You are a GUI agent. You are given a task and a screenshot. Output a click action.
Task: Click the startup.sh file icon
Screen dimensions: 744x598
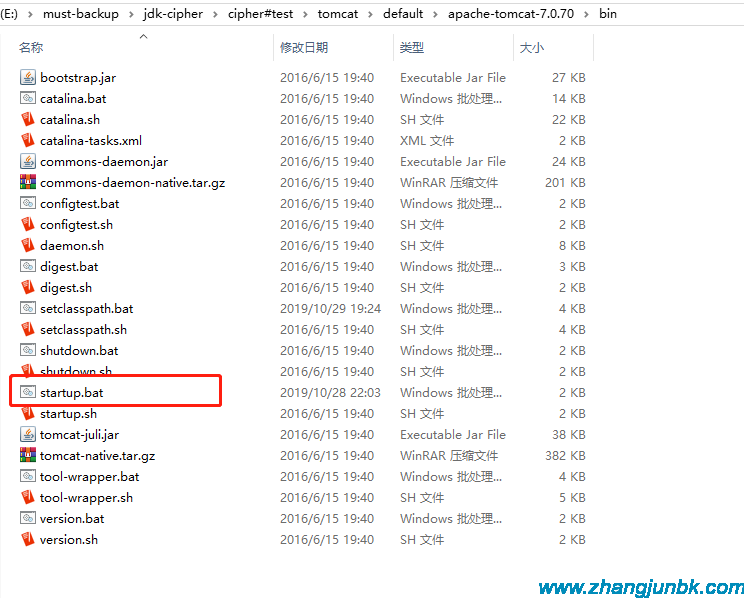(x=28, y=413)
